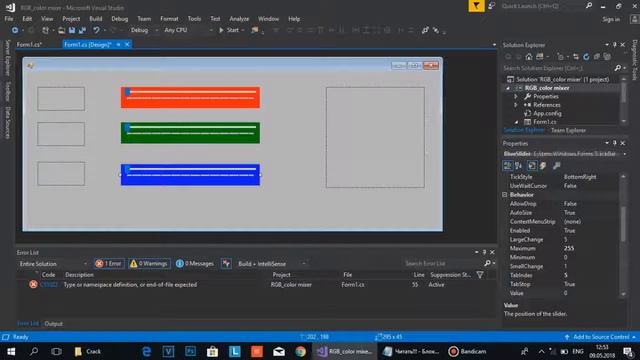Open the Debug configuration dropdown
The height and width of the screenshot is (360, 640).
pyautogui.click(x=144, y=30)
